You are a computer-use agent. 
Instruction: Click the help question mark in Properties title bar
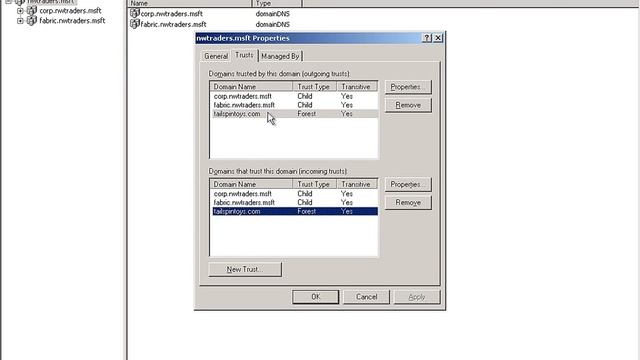(427, 38)
